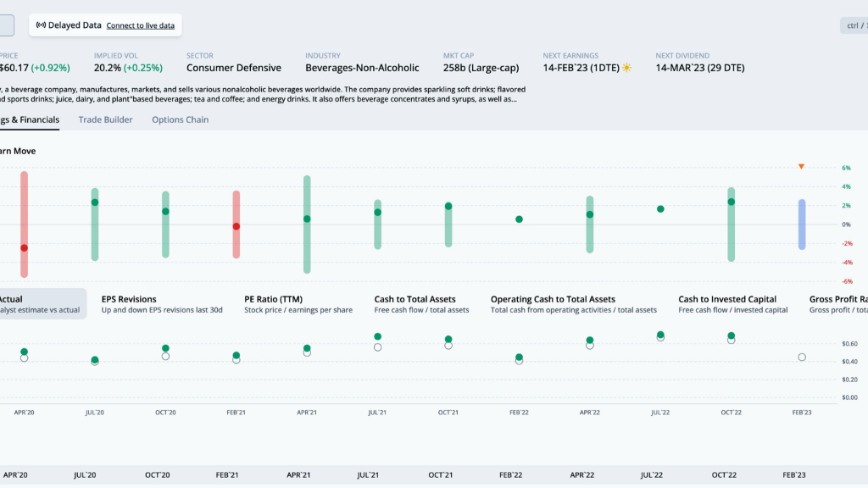The height and width of the screenshot is (488, 868).
Task: Select Operating Cash to Total Assets metric
Action: coord(574,304)
